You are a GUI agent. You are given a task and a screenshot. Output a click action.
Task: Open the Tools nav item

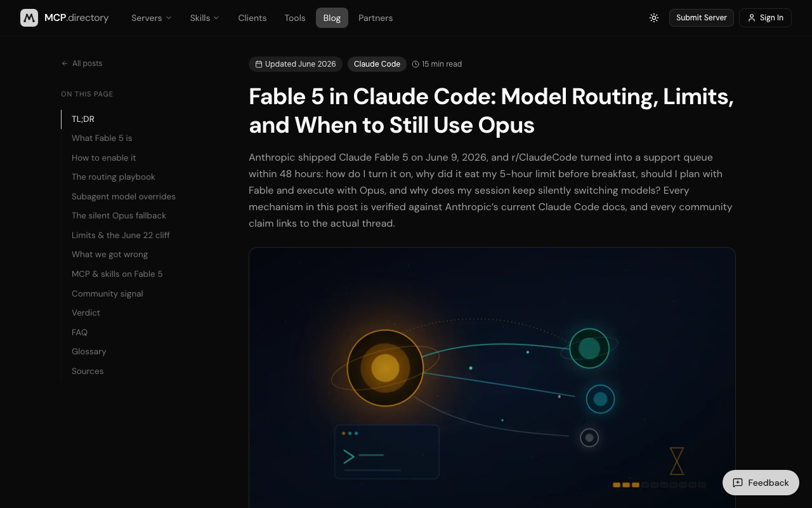[x=295, y=18]
